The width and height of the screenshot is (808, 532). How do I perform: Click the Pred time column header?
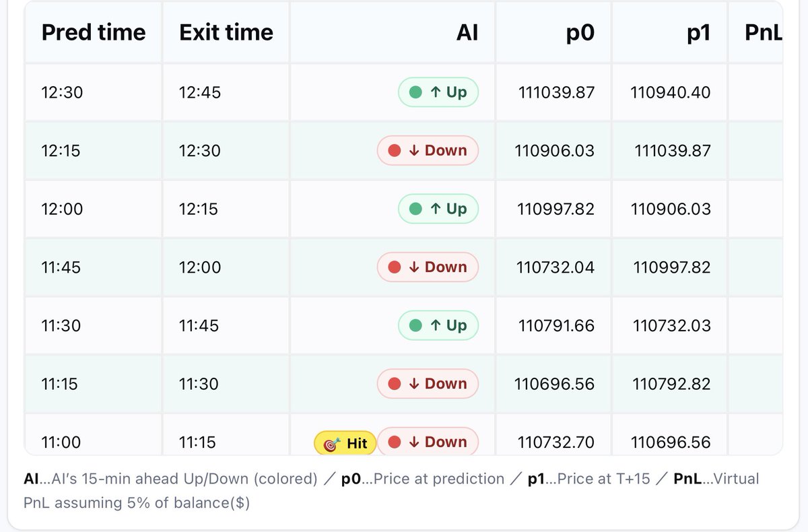click(x=94, y=32)
